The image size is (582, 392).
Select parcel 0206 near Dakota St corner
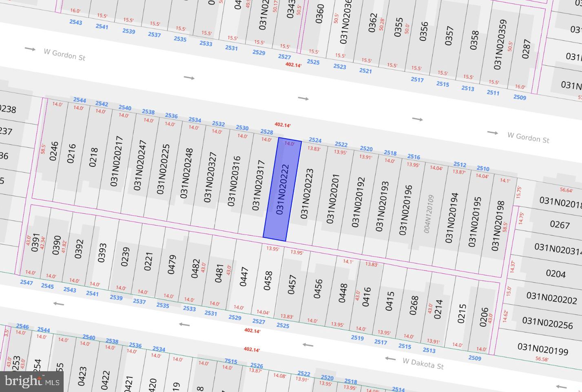pyautogui.click(x=484, y=317)
